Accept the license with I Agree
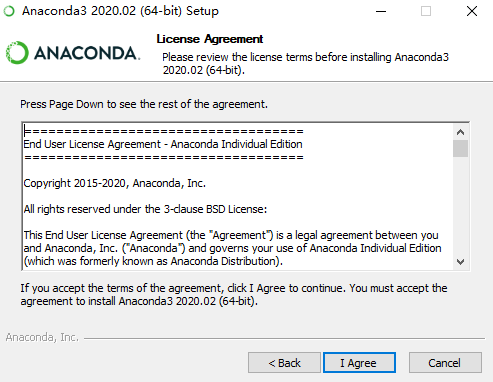Image resolution: width=493 pixels, height=382 pixels. pos(359,363)
